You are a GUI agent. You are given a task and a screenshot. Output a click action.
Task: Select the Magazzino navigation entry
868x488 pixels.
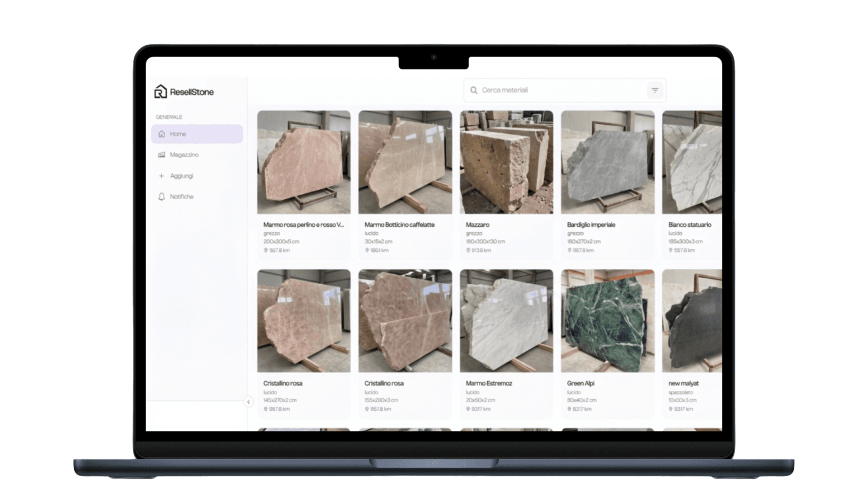pyautogui.click(x=184, y=155)
